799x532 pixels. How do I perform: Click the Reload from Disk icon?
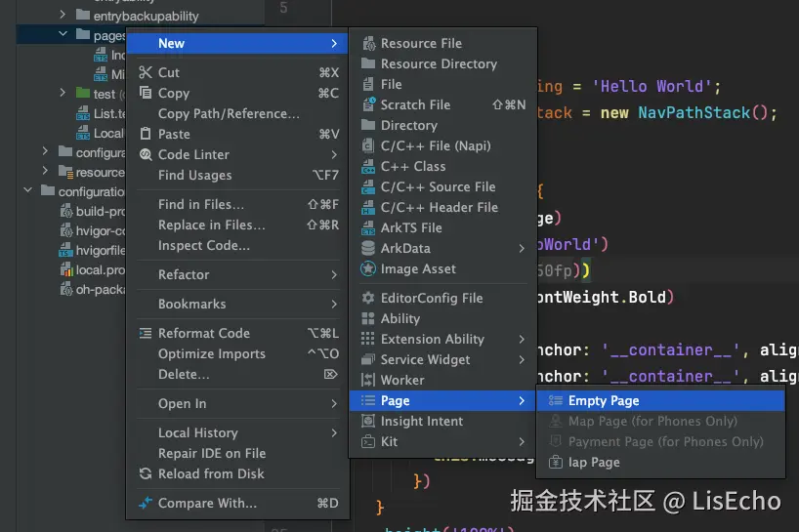(x=146, y=474)
